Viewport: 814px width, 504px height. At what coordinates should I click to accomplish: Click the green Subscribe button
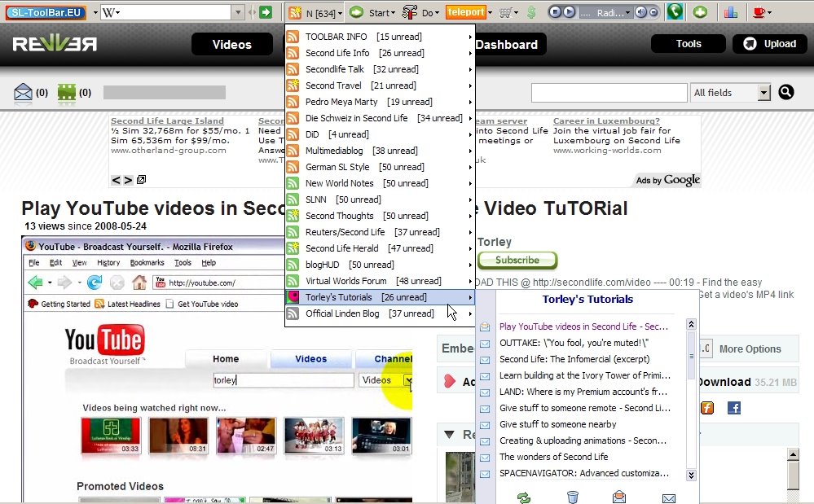[517, 261]
